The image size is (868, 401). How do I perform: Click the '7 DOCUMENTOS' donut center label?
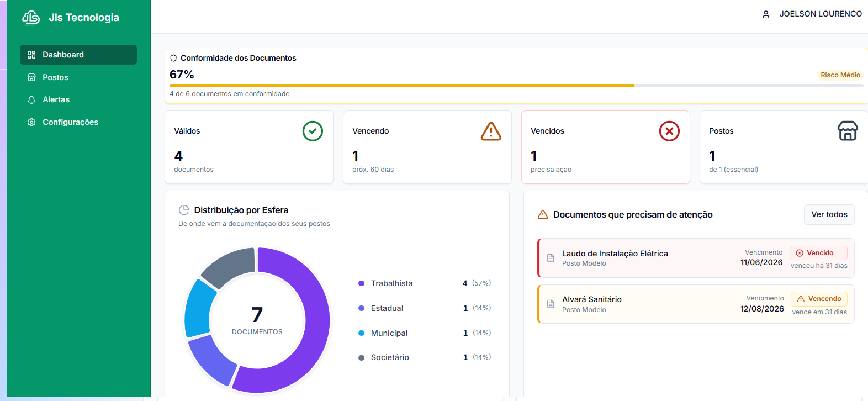(257, 320)
